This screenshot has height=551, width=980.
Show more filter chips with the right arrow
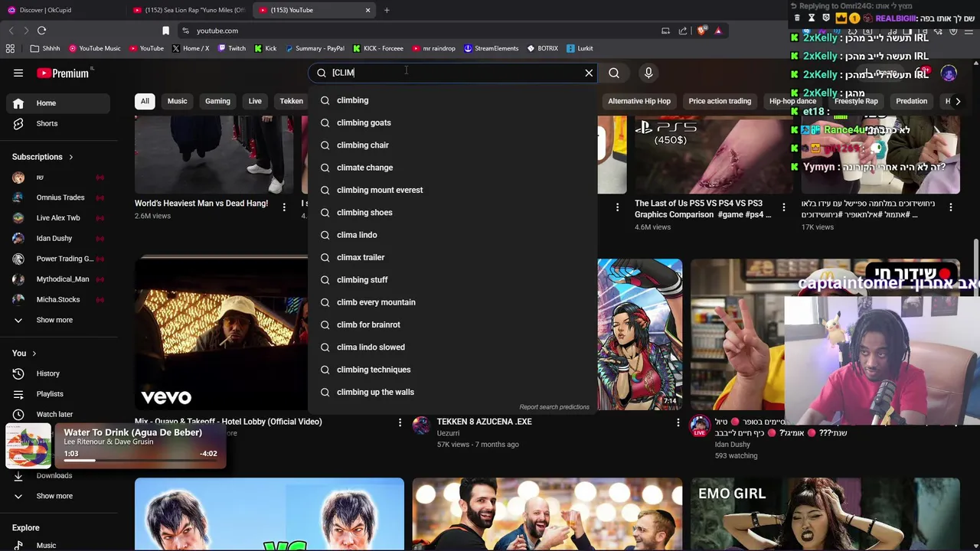click(957, 101)
